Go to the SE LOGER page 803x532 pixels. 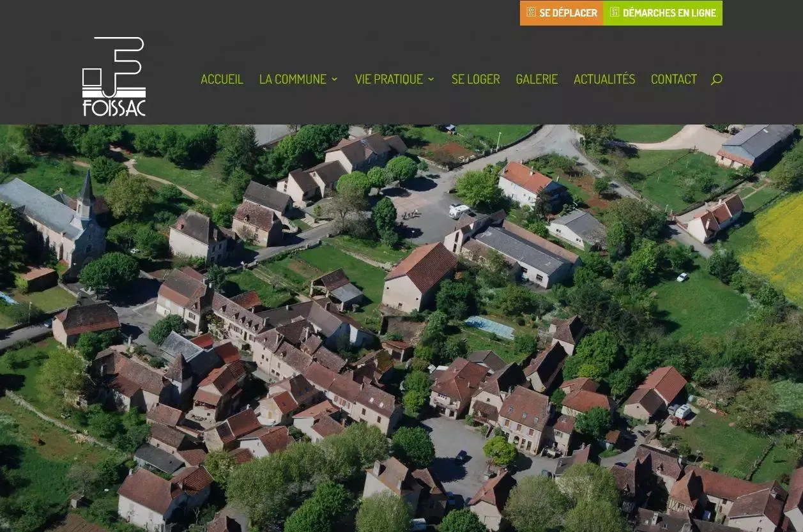pyautogui.click(x=475, y=79)
